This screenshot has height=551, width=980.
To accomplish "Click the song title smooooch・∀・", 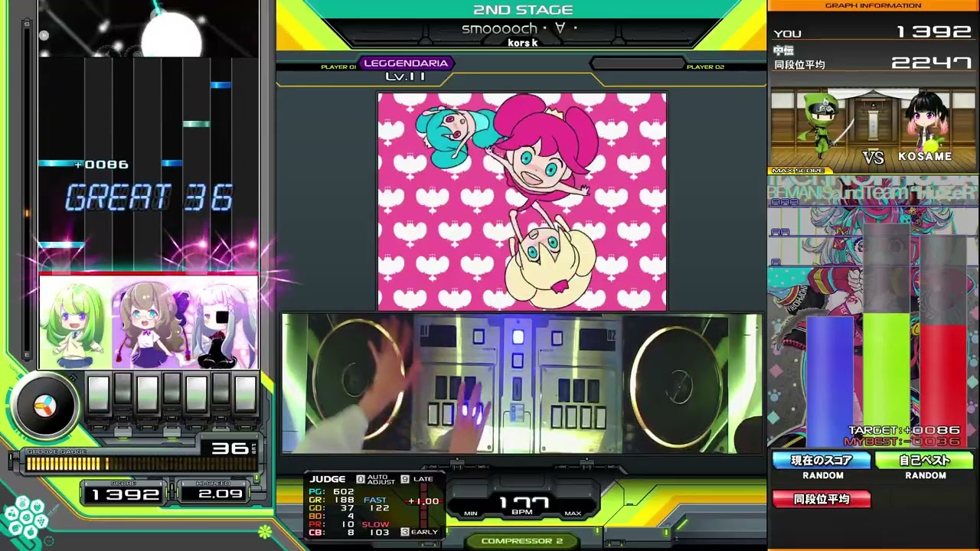I will (x=520, y=29).
